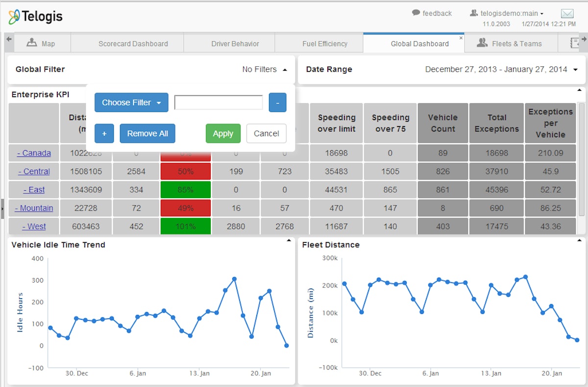This screenshot has height=387, width=588.
Task: Collapse the Fleet Distance panel
Action: click(x=579, y=241)
